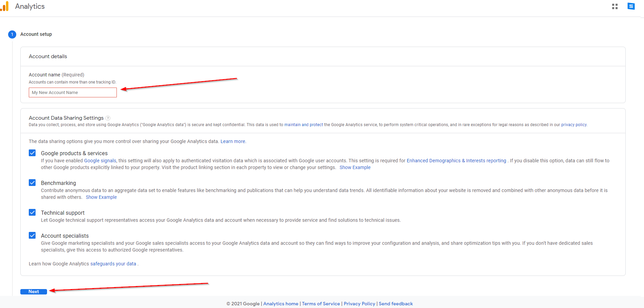Open the Google apps grid icon
Screen dimensions: 644x308
(x=615, y=6)
